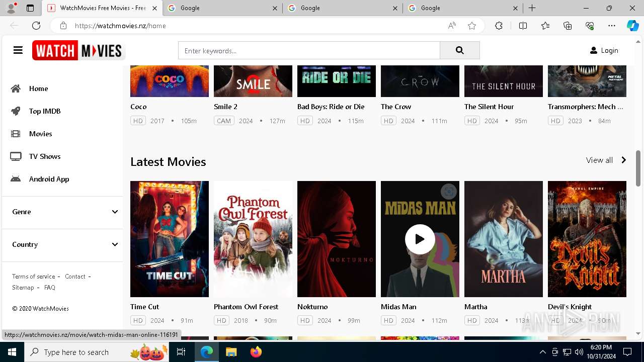This screenshot has width=644, height=362.
Task: Open the Home sidebar link
Action: point(39,88)
